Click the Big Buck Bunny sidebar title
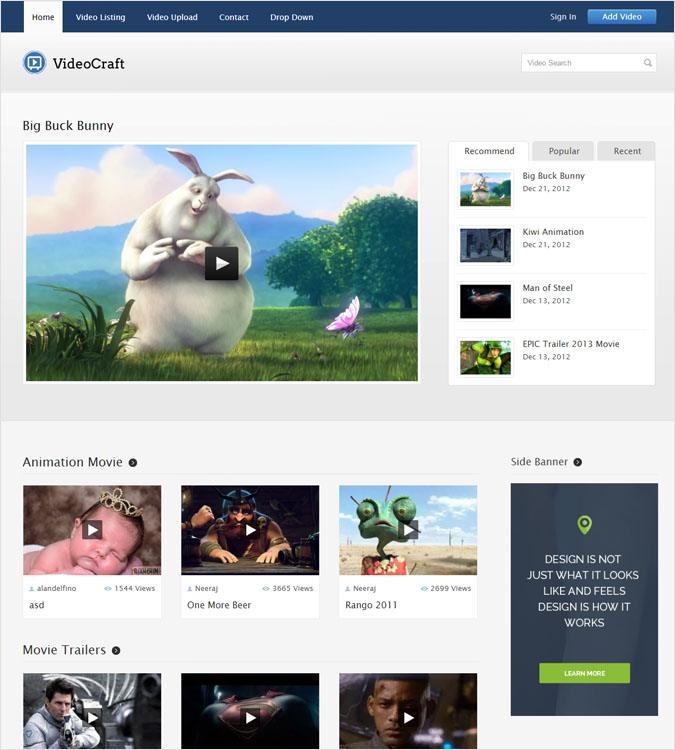 pyautogui.click(x=553, y=176)
